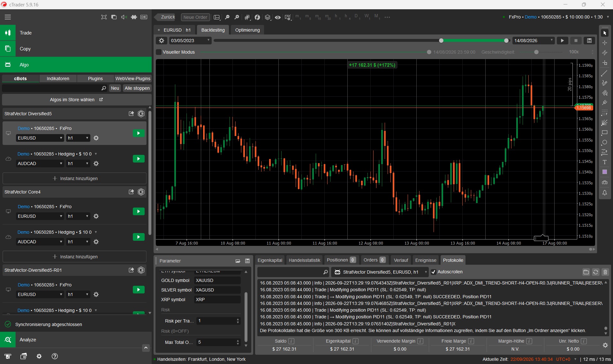Start StratVector Core4 AUDCAD instance
Image resolution: width=613 pixels, height=364 pixels.
pos(139,237)
